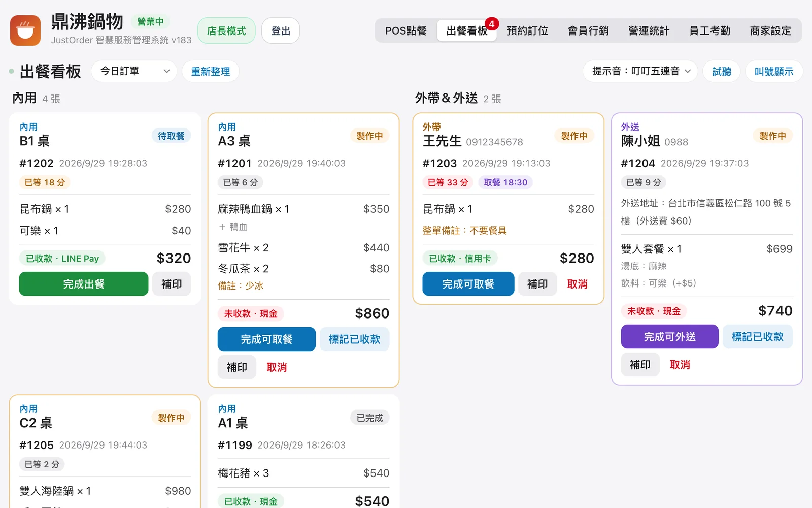Click 完成可取餐 for 王先生 order
Viewport: 812px width, 508px height.
coord(468,284)
